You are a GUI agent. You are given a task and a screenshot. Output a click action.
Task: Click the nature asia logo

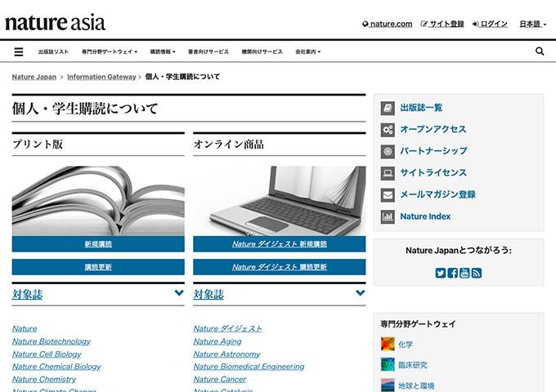click(55, 22)
